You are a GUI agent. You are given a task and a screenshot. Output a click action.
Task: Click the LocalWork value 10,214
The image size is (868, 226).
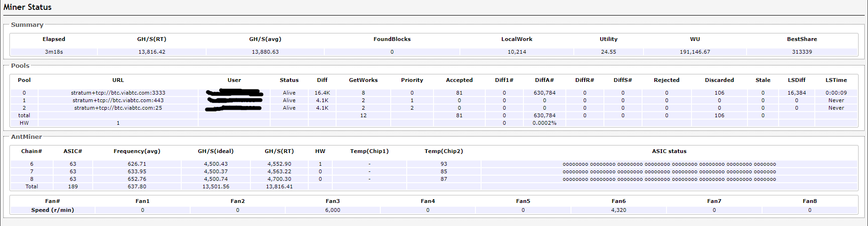[516, 52]
